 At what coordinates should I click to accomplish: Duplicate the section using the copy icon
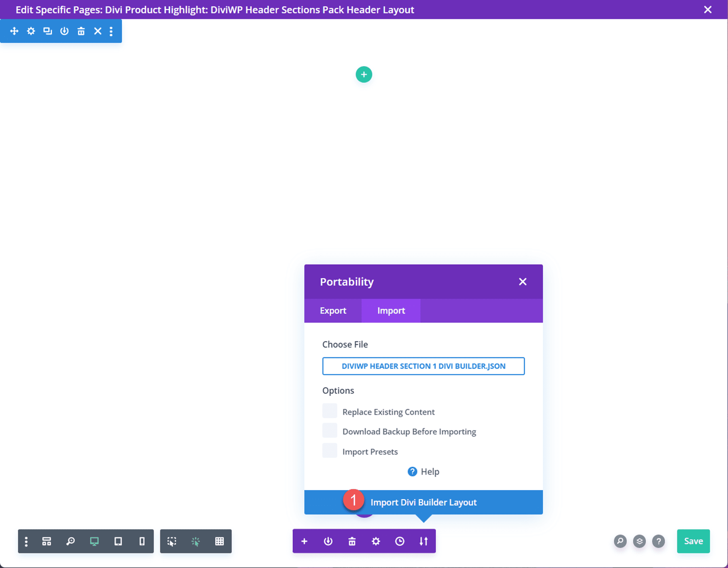(x=48, y=31)
